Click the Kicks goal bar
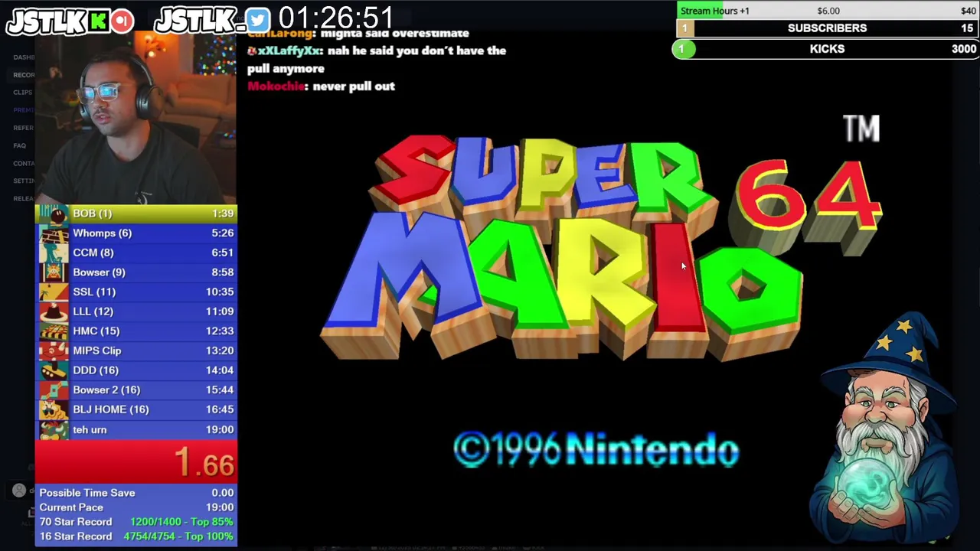This screenshot has width=980, height=551. tap(825, 49)
